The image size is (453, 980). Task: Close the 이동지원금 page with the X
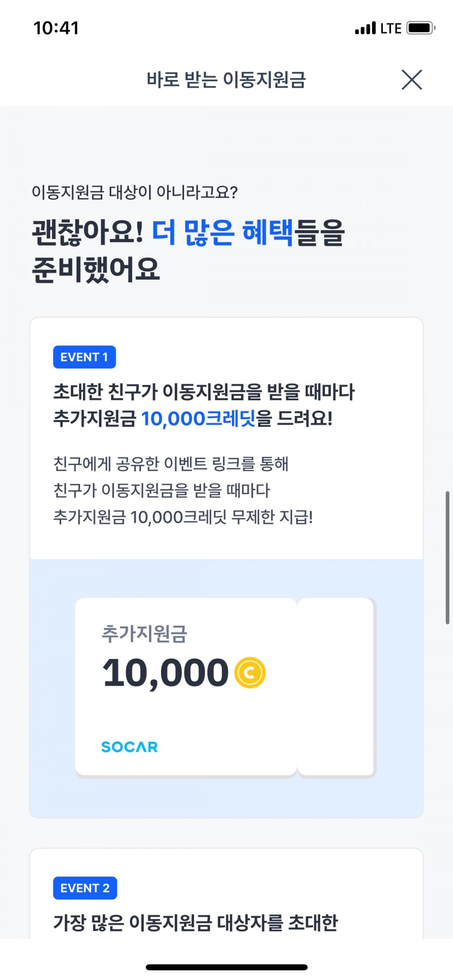click(x=411, y=80)
